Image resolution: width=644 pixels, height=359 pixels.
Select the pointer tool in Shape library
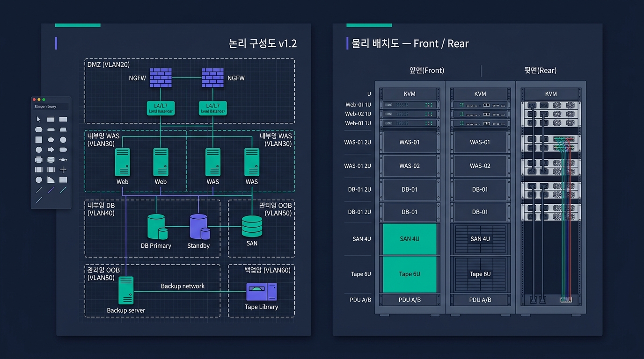[x=39, y=119]
